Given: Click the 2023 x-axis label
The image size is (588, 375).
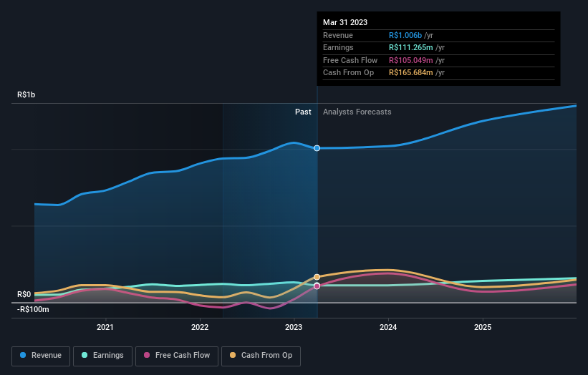Looking at the screenshot, I should coord(294,328).
